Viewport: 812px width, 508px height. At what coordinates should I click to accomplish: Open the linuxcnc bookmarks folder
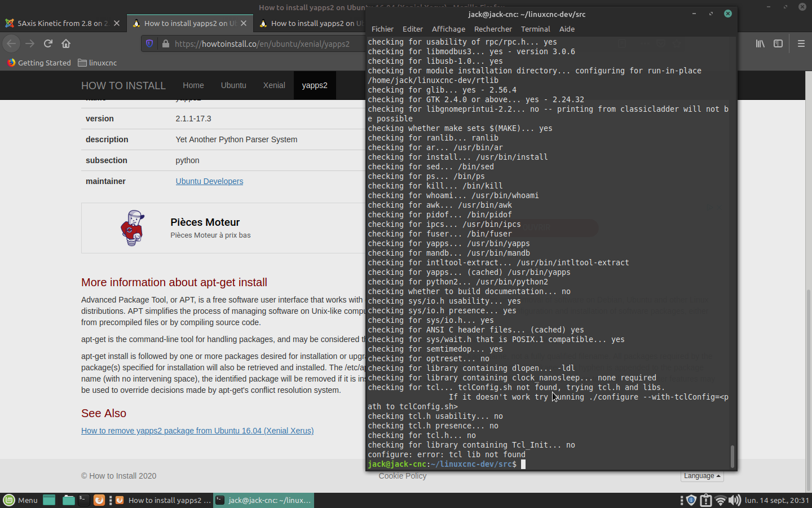[x=98, y=63]
